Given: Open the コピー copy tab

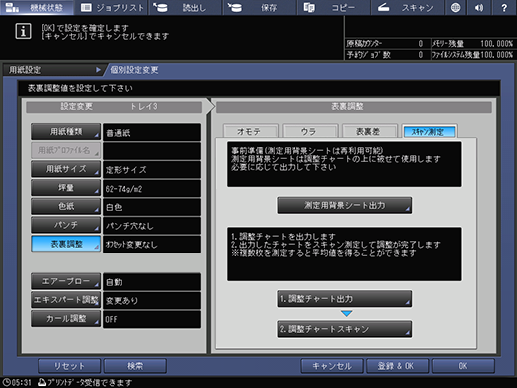Looking at the screenshot, I should [x=333, y=7].
